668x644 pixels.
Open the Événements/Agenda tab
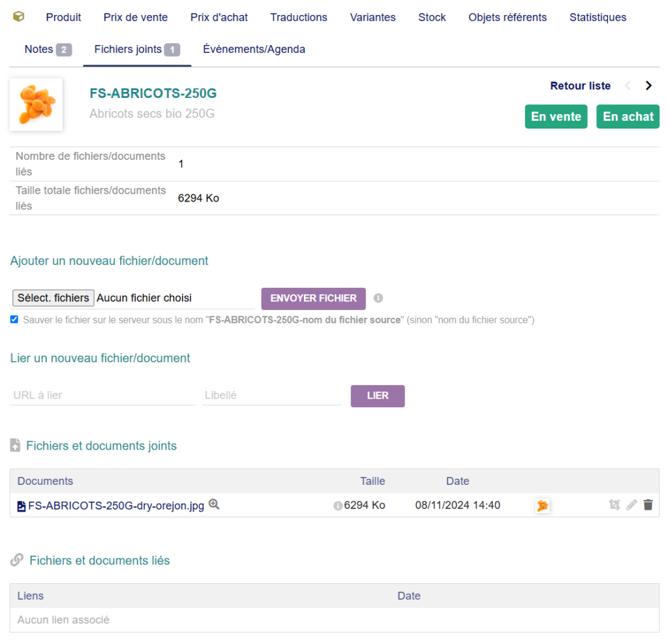point(254,50)
